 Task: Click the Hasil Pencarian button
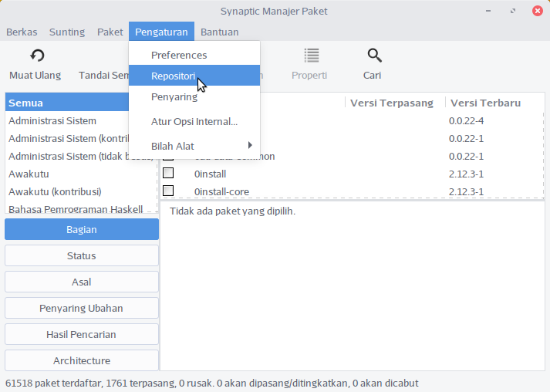coord(82,334)
